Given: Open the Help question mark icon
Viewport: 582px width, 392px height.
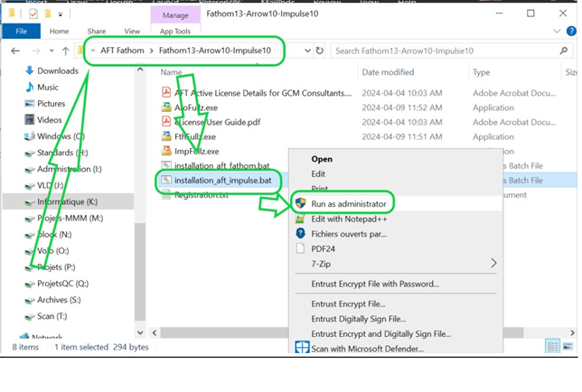Looking at the screenshot, I should pos(571,31).
